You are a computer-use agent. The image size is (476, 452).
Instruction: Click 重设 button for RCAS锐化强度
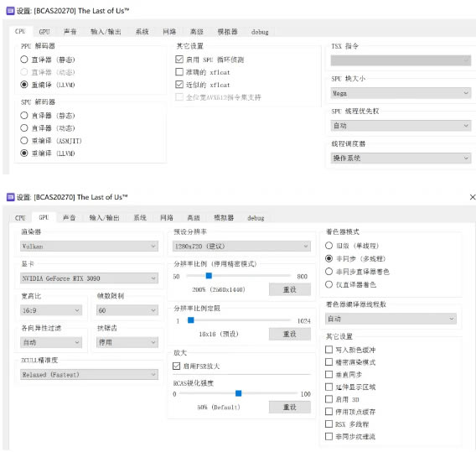290,407
